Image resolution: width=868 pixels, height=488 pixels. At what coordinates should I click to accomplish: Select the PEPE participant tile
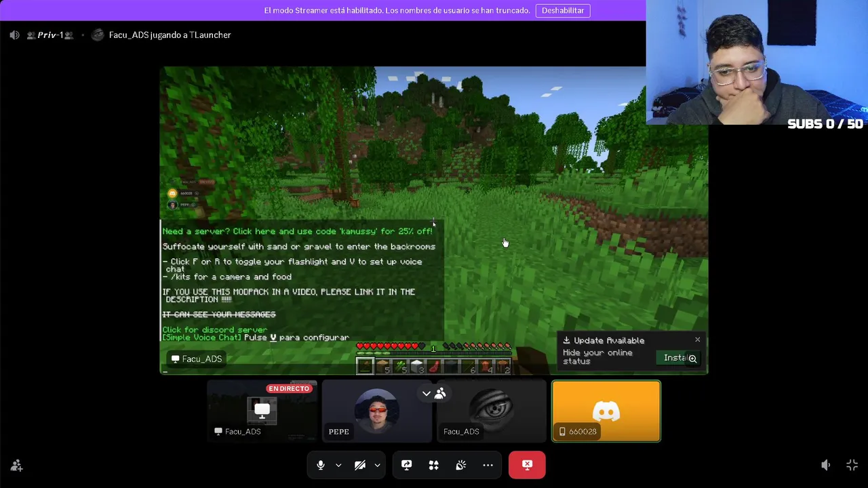376,411
